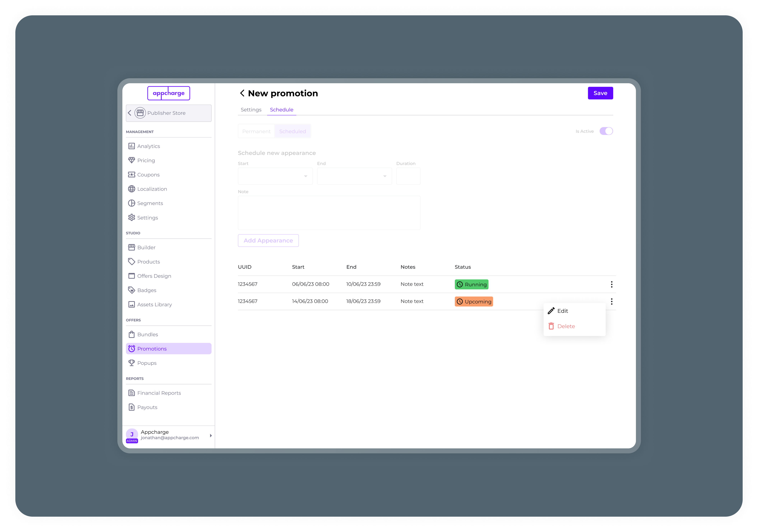
Task: Click the back arrow beside New promotion
Action: [x=242, y=93]
